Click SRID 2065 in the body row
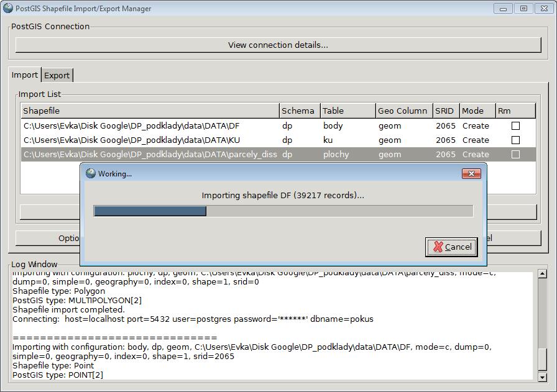This screenshot has height=392, width=557. click(x=446, y=125)
